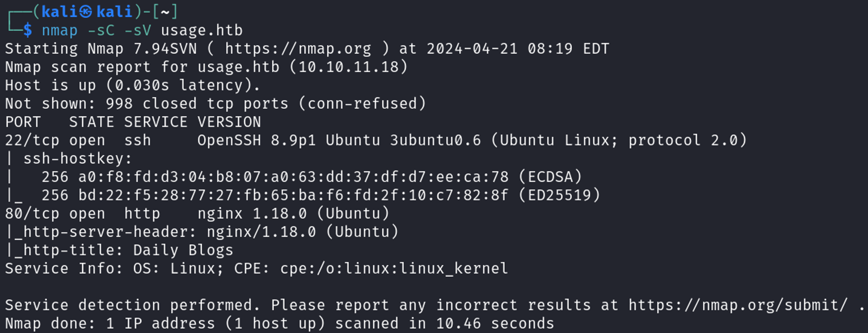Click the Daily Blogs http-title text
This screenshot has width=868, height=333.
pos(183,251)
